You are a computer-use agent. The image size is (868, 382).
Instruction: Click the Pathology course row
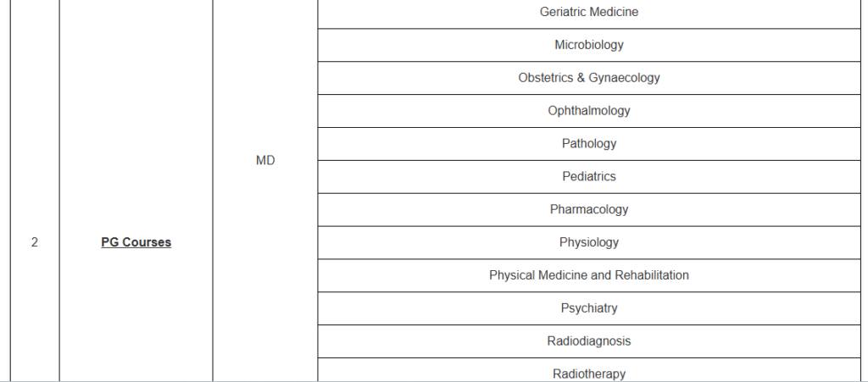589,144
